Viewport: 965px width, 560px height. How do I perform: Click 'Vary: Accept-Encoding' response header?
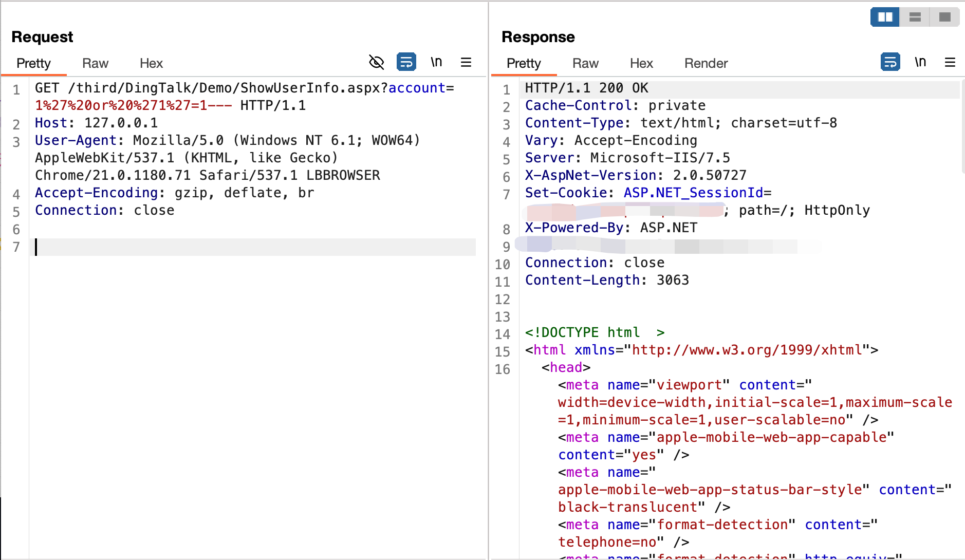611,140
